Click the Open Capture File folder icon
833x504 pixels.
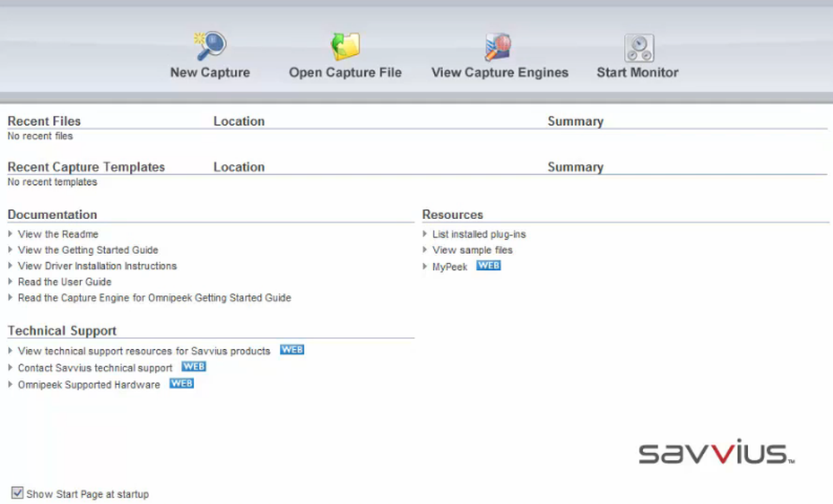click(345, 47)
